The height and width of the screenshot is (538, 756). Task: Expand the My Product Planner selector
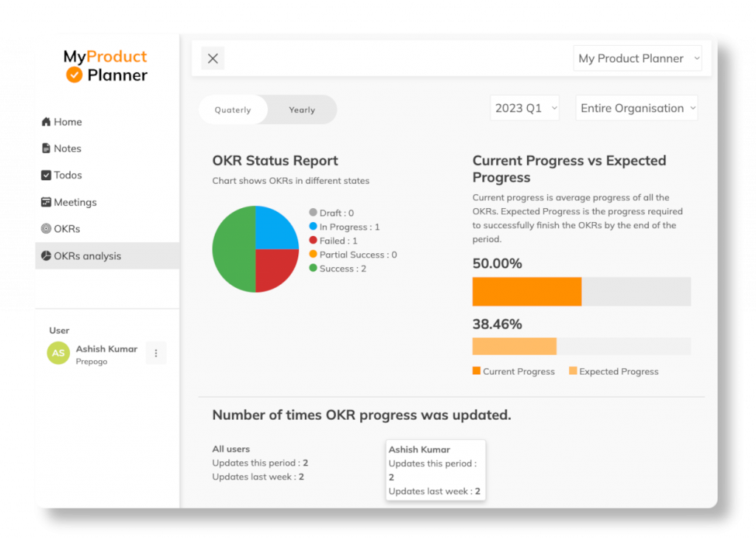click(x=636, y=58)
